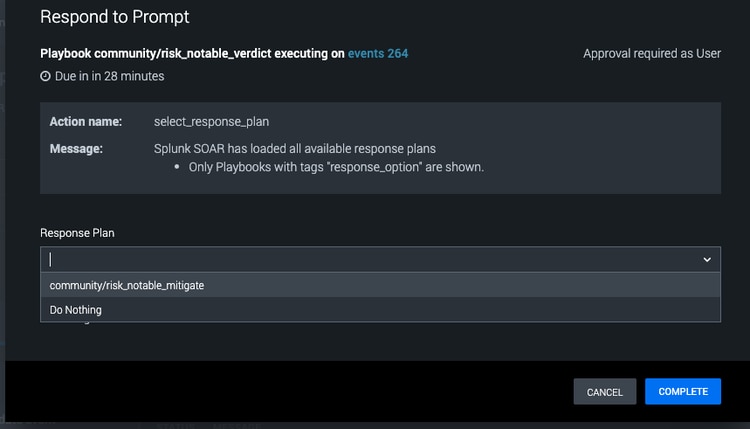This screenshot has height=429, width=750.
Task: Click the Response Plan field label
Action: tap(77, 232)
